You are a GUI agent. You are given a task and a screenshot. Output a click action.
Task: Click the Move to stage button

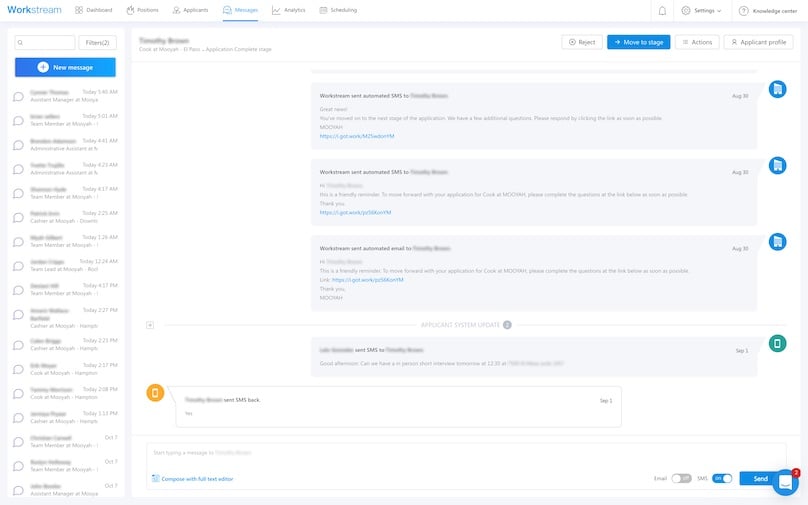tap(638, 42)
